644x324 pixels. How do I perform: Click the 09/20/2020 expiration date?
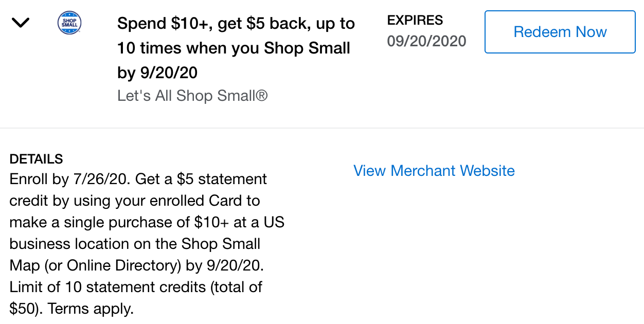427,41
